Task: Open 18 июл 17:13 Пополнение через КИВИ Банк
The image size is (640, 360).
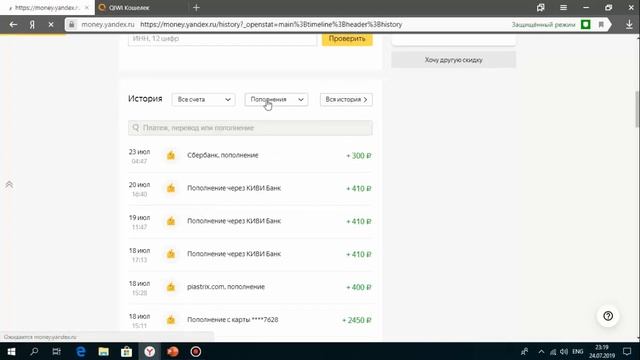Action: click(250, 254)
